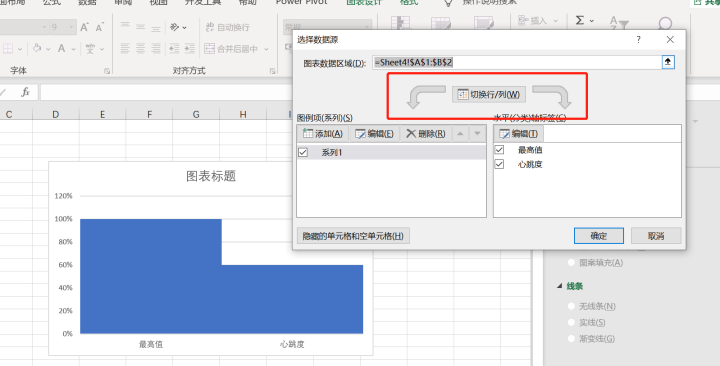Image resolution: width=720 pixels, height=366 pixels.
Task: Apply middle vertical alignment
Action: coord(141,27)
